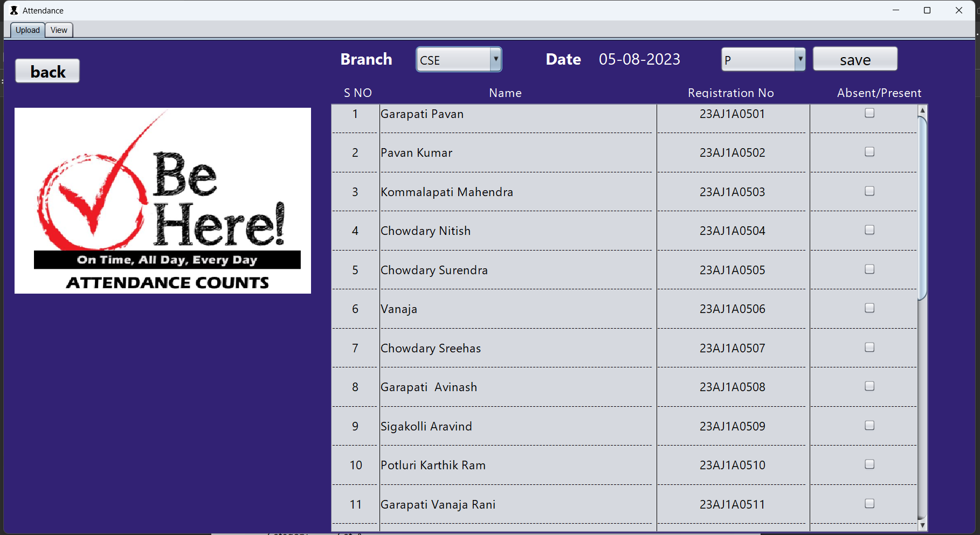Switch to the View tab

coord(59,30)
